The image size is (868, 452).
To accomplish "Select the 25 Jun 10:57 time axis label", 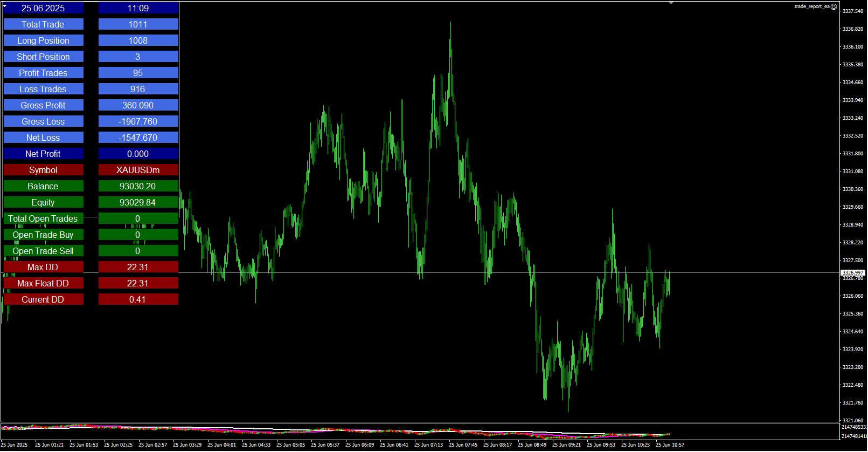I will (670, 445).
